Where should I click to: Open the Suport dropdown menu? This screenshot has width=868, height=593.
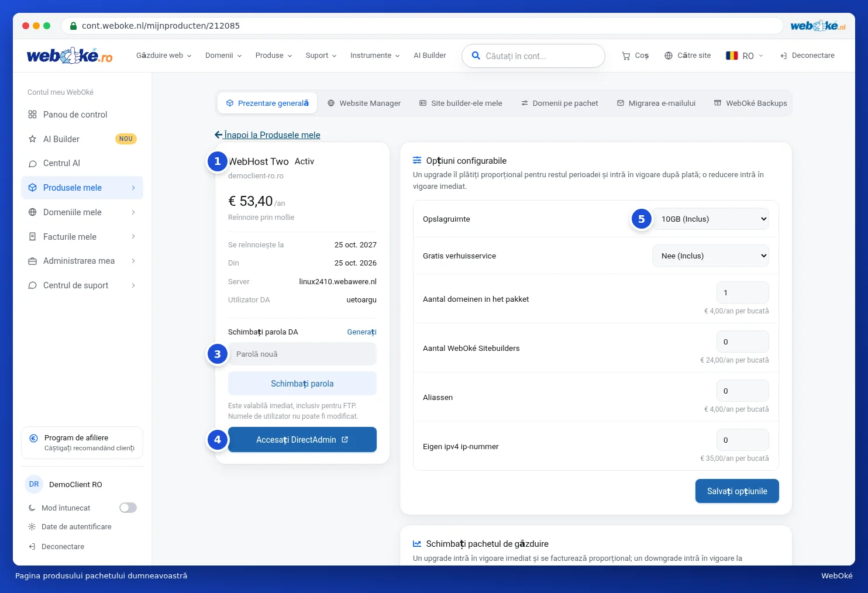[321, 56]
